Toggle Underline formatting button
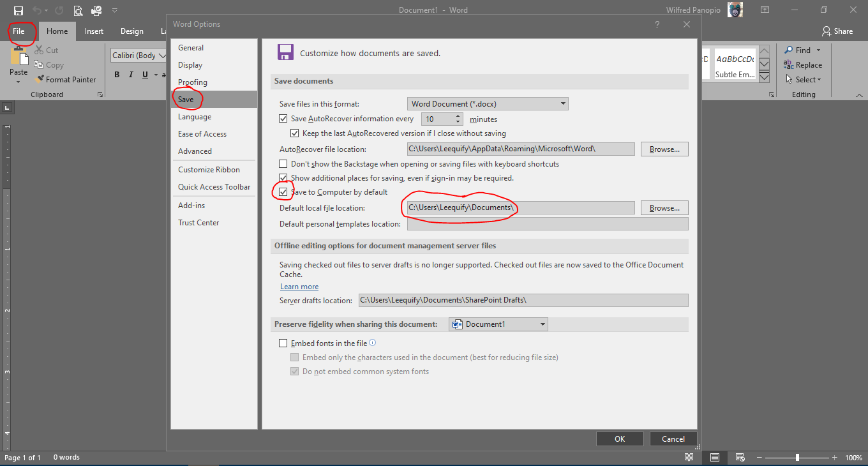The width and height of the screenshot is (868, 466). click(x=146, y=75)
